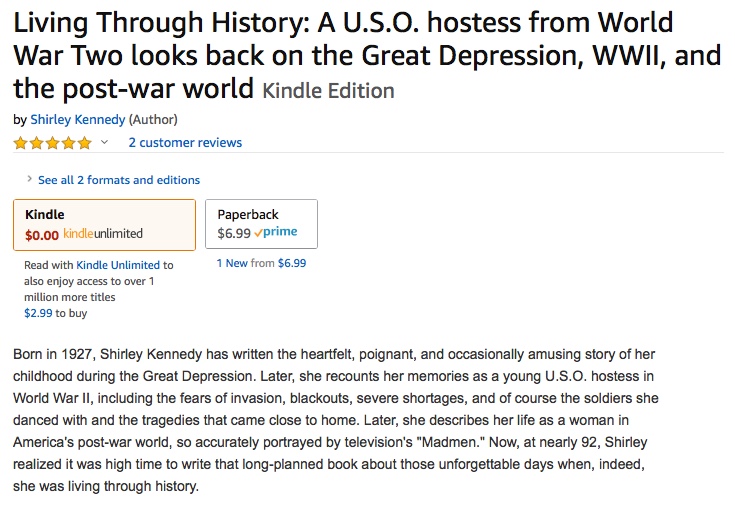Click the Kindle Edition label
This screenshot has width=735, height=505.
pyautogui.click(x=328, y=91)
